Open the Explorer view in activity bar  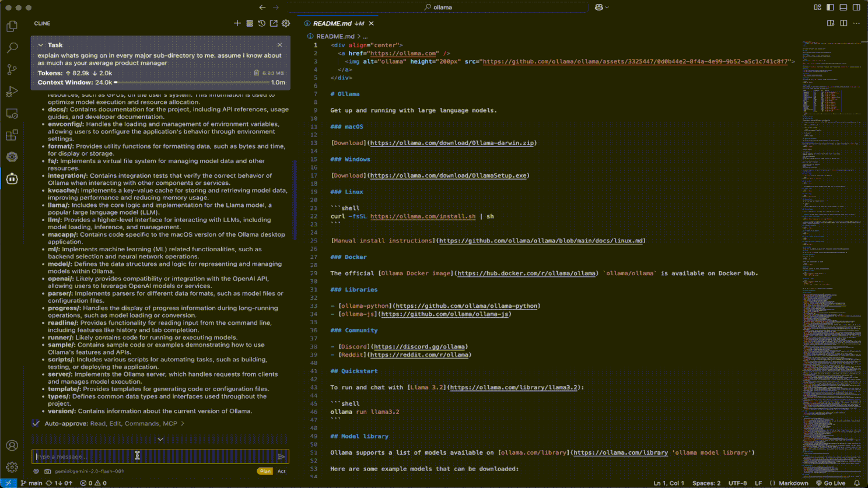[x=12, y=26]
